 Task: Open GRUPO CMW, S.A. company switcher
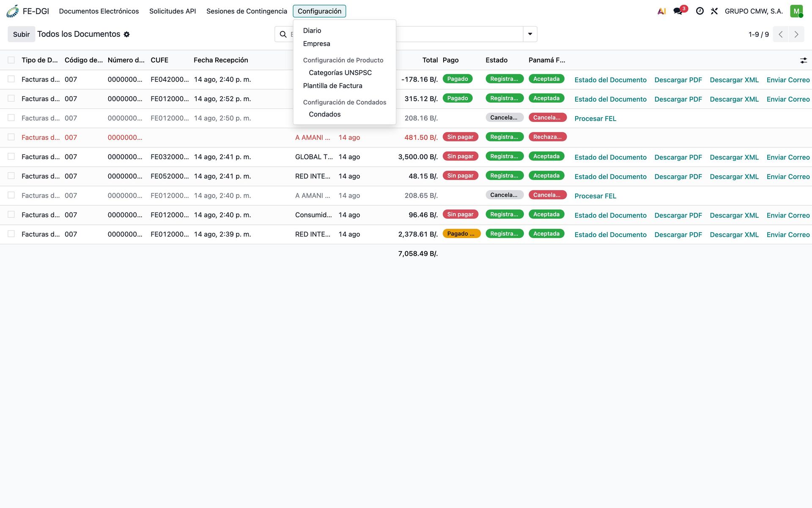[x=754, y=11]
